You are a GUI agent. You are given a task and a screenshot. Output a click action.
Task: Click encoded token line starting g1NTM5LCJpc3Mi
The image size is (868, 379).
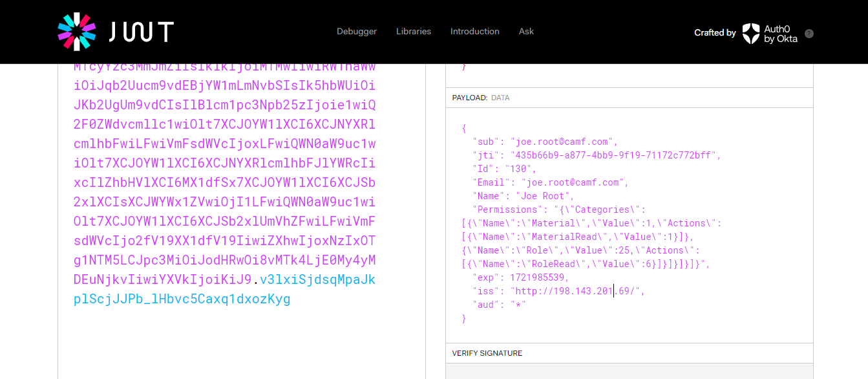[x=224, y=261]
